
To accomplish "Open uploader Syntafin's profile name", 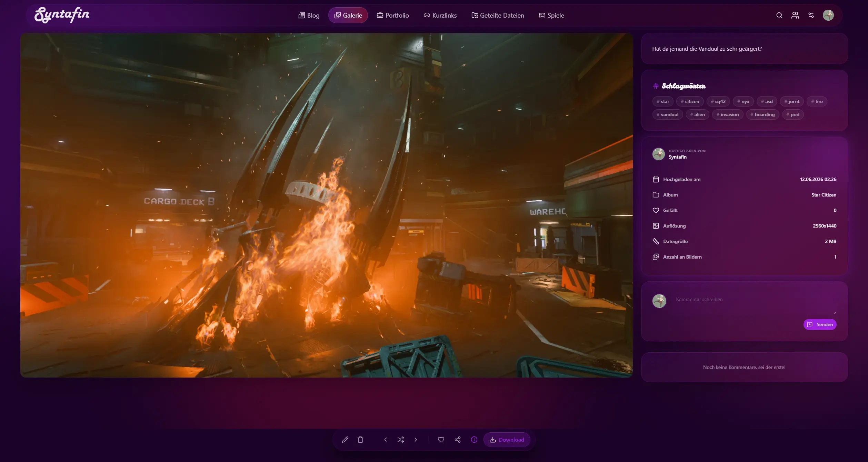I will click(678, 157).
